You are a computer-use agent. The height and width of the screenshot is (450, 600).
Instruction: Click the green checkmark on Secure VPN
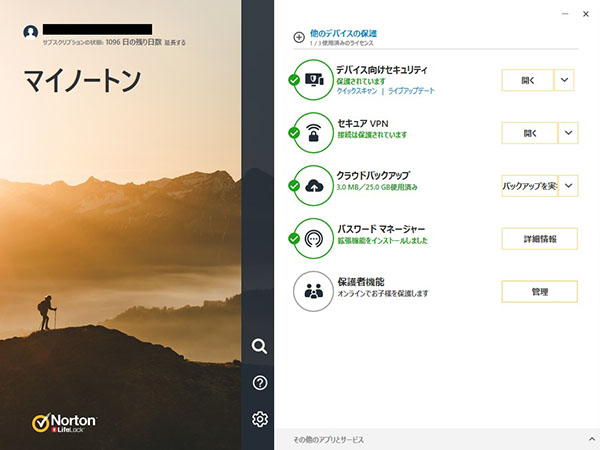point(294,133)
